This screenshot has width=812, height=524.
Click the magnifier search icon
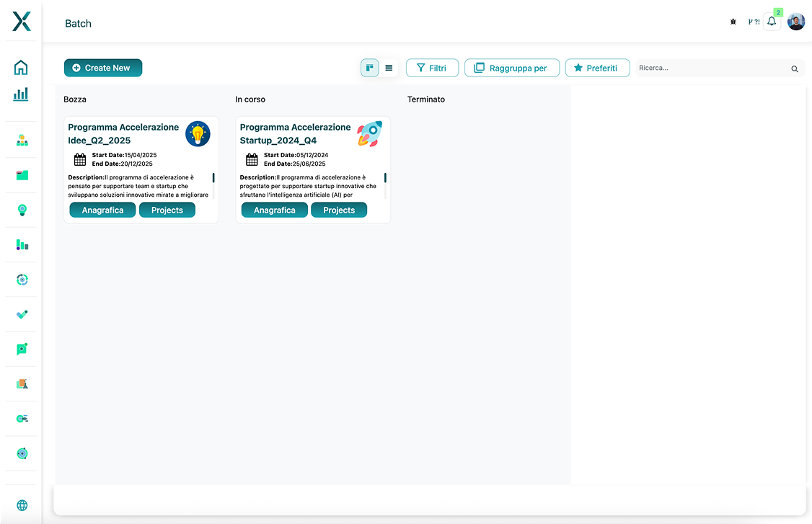(x=795, y=68)
